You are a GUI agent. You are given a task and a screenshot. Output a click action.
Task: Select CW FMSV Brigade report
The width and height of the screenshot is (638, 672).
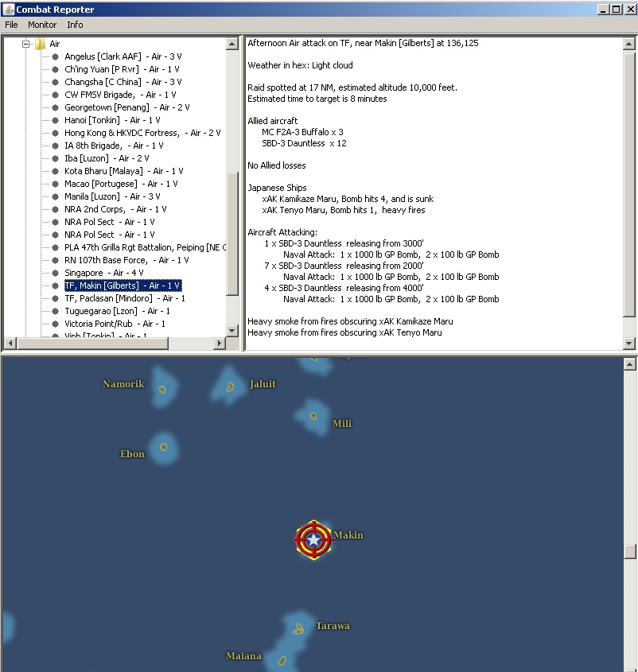(120, 95)
